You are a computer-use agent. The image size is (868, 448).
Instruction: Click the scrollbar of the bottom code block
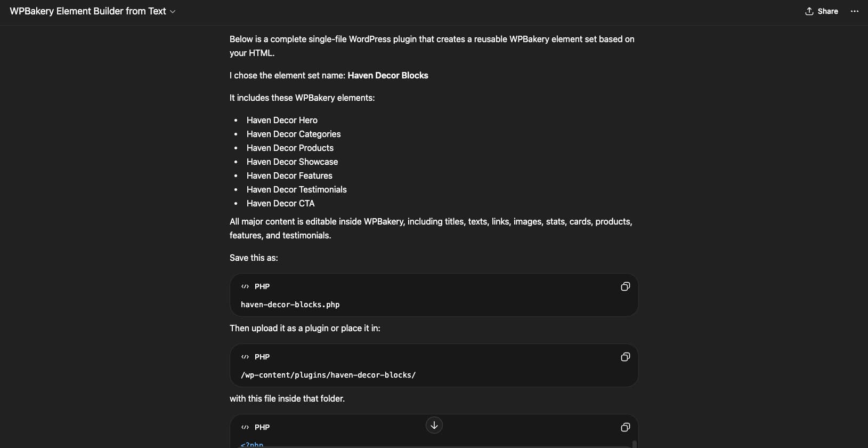click(x=634, y=444)
